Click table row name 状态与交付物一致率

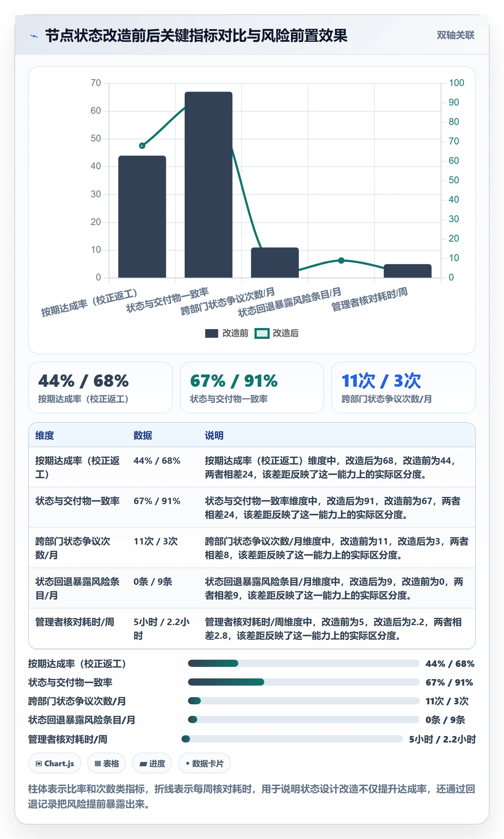click(77, 501)
